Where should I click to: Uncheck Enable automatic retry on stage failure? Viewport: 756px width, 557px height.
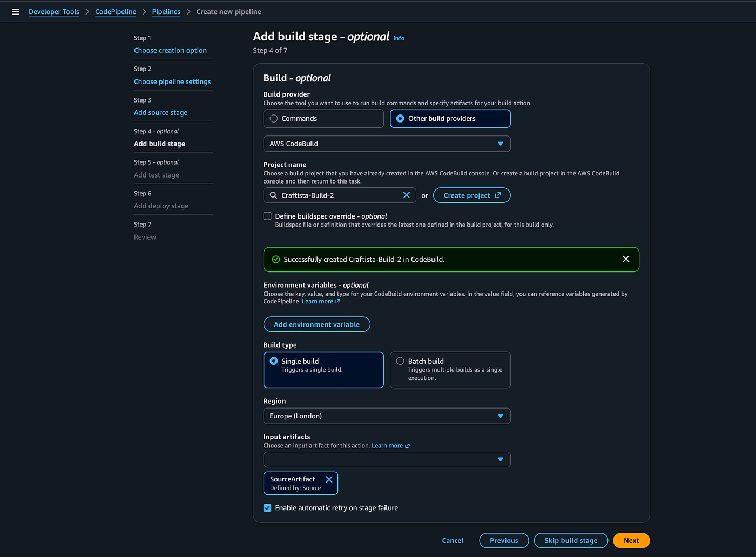[267, 508]
